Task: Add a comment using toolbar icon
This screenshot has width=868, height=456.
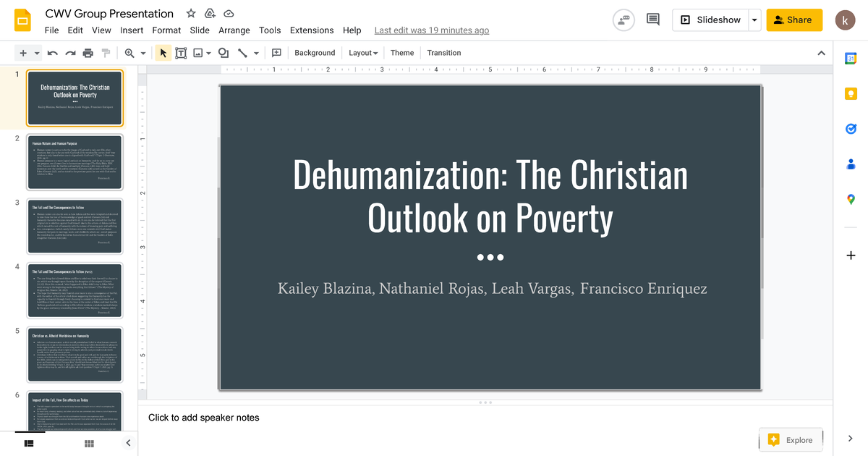Action: (276, 53)
